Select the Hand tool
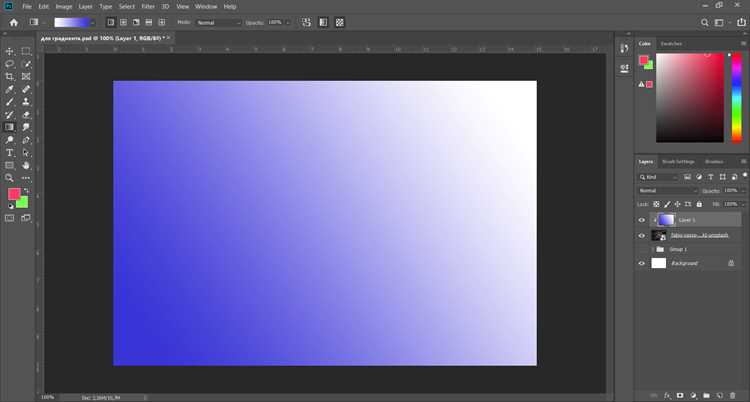 (26, 166)
